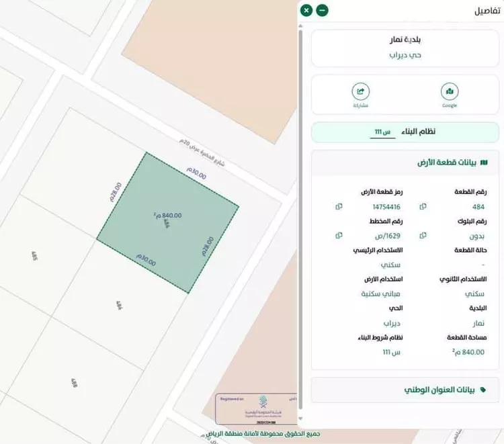Image resolution: width=504 pixels, height=444 pixels.
Task: Click the تفاصيل panel title
Action: point(487,11)
